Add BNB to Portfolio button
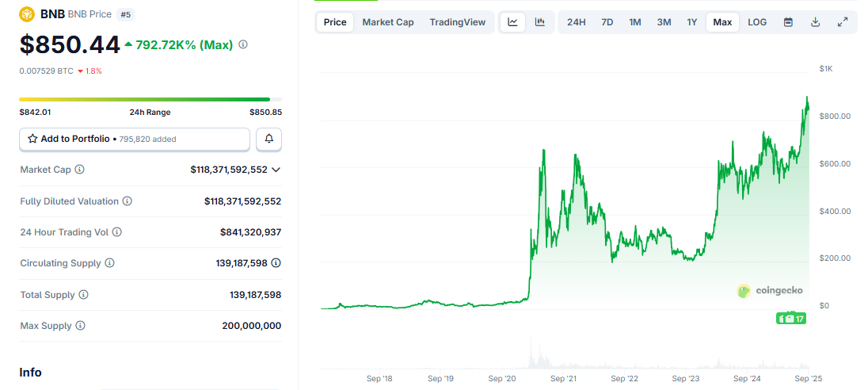Image resolution: width=868 pixels, height=390 pixels. [x=135, y=139]
